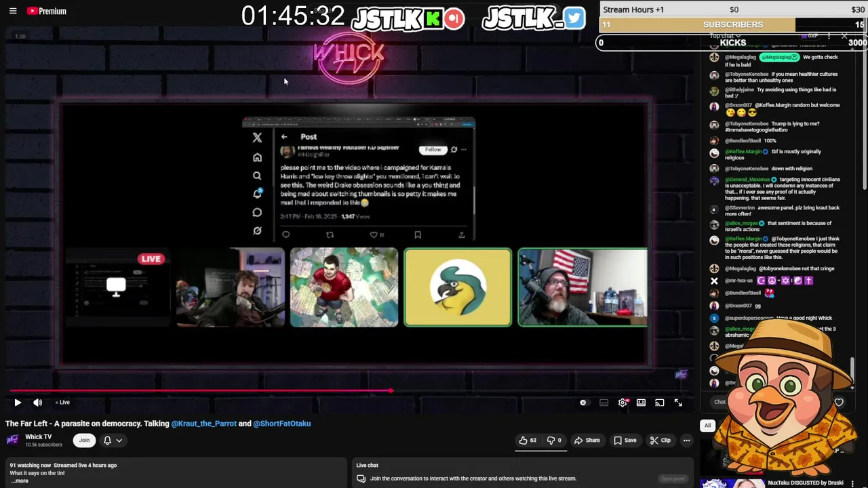Click the webcam tile with American flag

pyautogui.click(x=583, y=287)
